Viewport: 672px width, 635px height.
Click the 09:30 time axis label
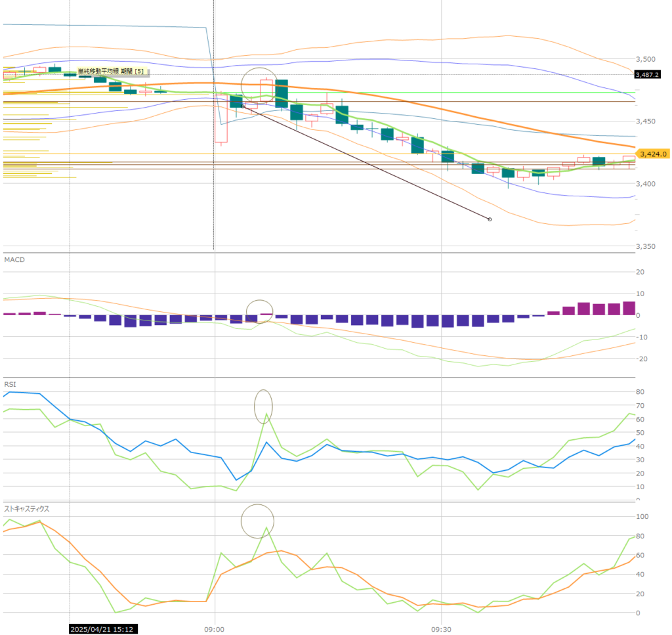pyautogui.click(x=441, y=629)
